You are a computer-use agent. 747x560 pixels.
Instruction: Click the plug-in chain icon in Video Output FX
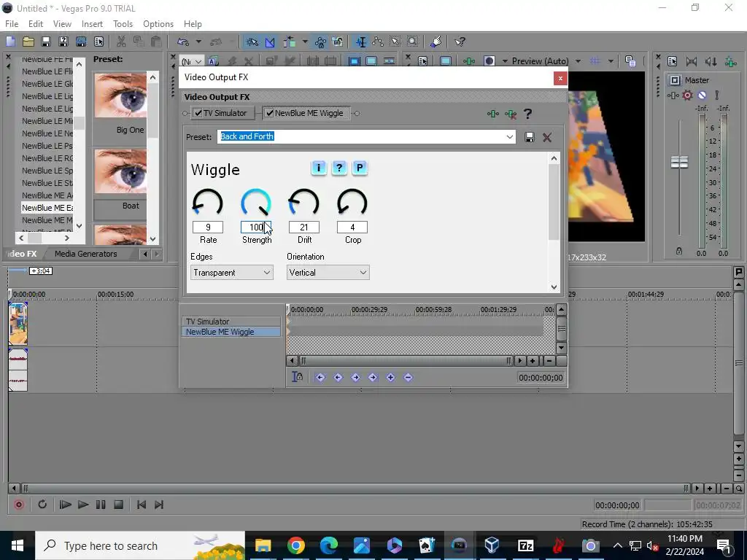pyautogui.click(x=492, y=114)
